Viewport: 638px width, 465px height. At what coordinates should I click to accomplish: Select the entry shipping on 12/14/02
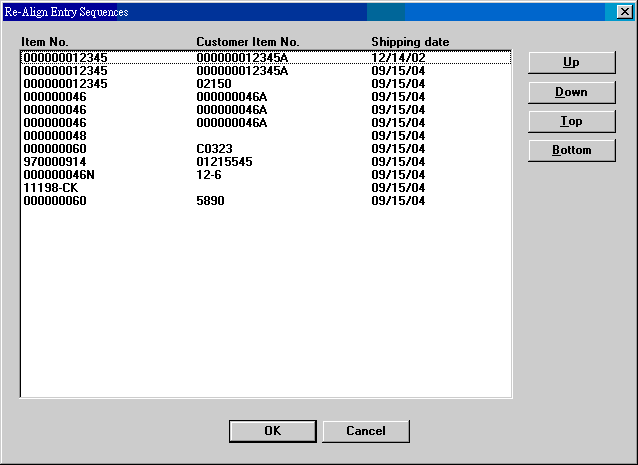click(397, 58)
